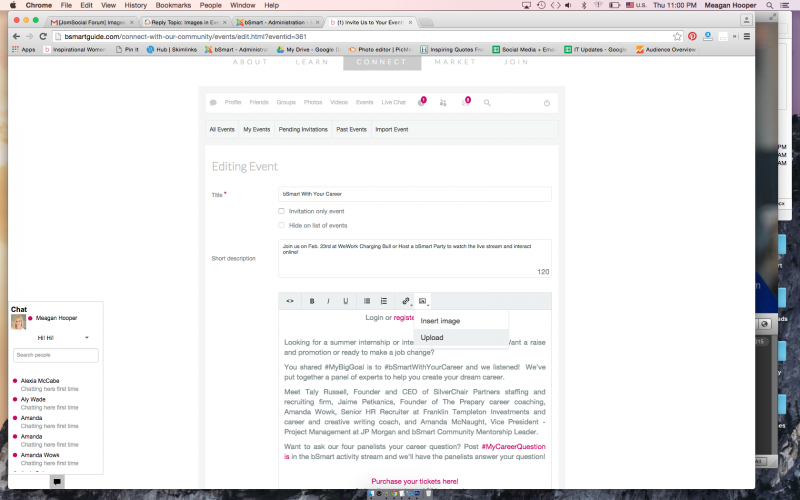Go to Groups in the community toolbar
This screenshot has width=800, height=500.
pos(286,103)
